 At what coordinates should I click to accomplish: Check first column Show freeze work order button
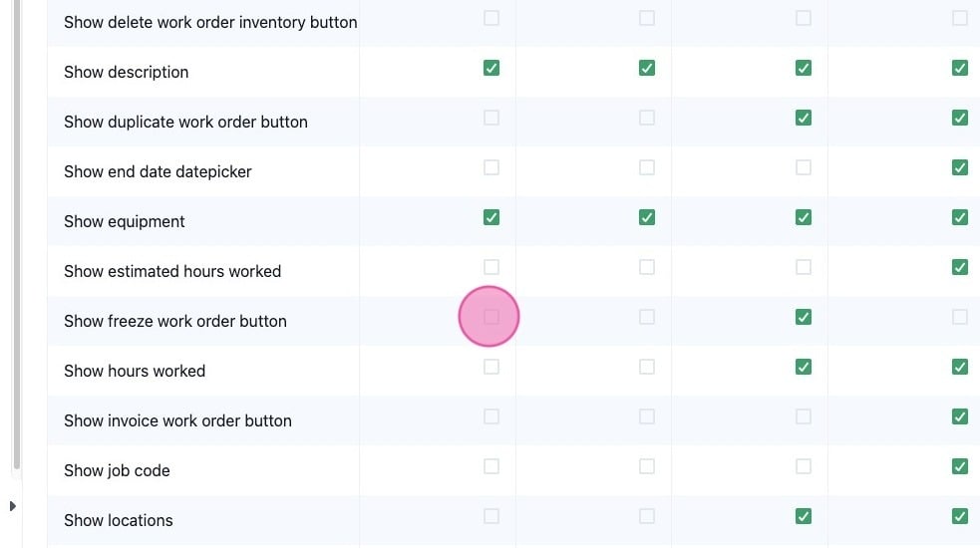(x=491, y=317)
